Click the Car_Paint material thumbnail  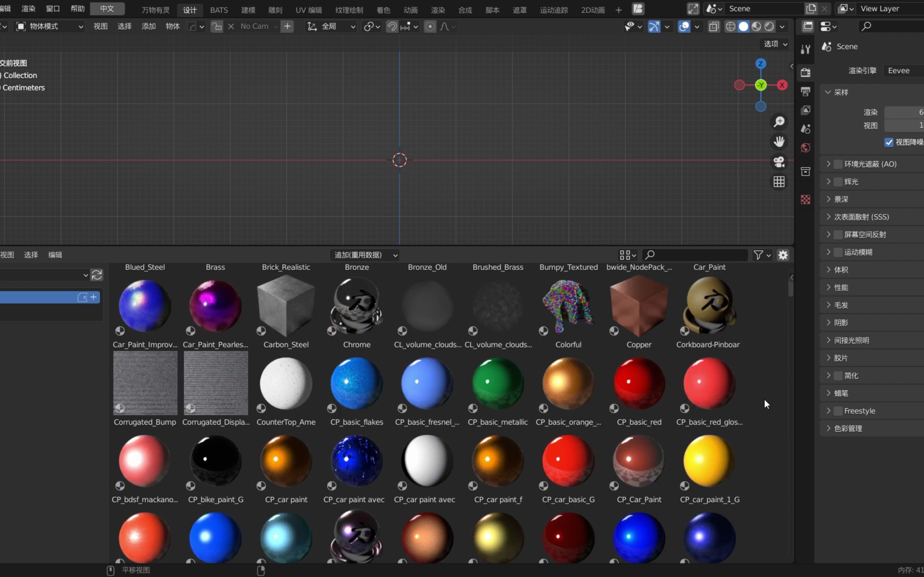[709, 305]
